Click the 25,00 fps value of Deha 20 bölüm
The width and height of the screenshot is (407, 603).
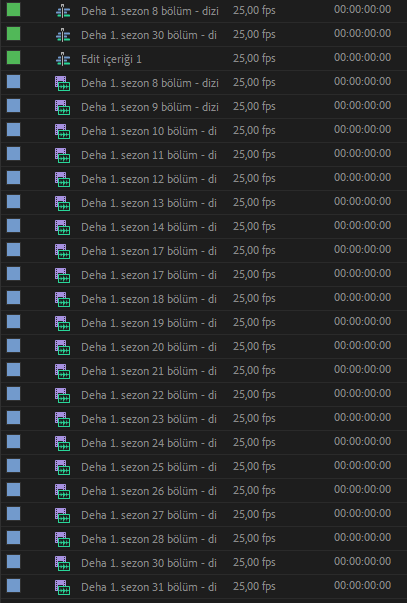(254, 346)
